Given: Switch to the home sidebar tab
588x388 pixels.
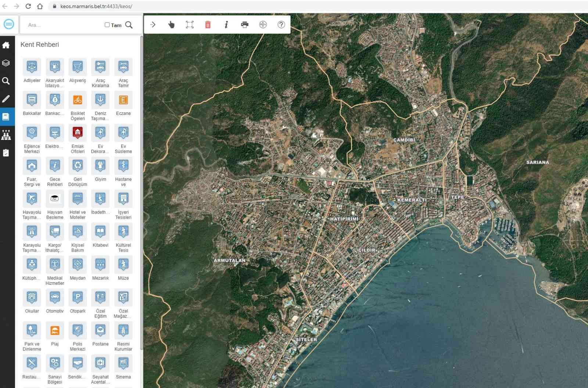Looking at the screenshot, I should click(6, 45).
